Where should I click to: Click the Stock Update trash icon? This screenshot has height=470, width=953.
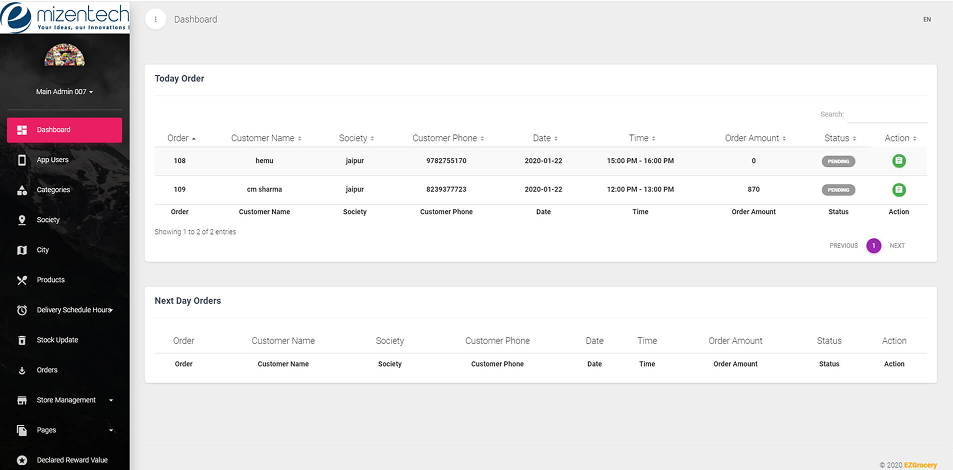pos(22,340)
